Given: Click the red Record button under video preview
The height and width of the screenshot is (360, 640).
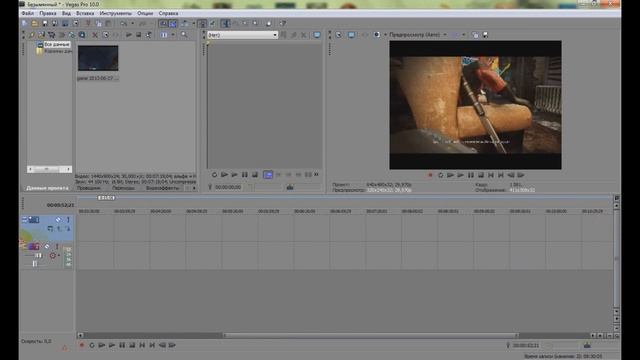Looking at the screenshot, I should (430, 175).
